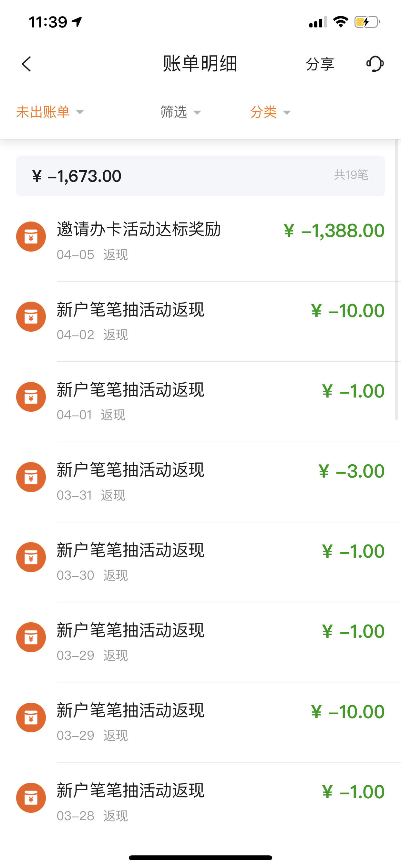The width and height of the screenshot is (401, 868).
Task: Open the 分类 category dropdown
Action: click(x=270, y=112)
